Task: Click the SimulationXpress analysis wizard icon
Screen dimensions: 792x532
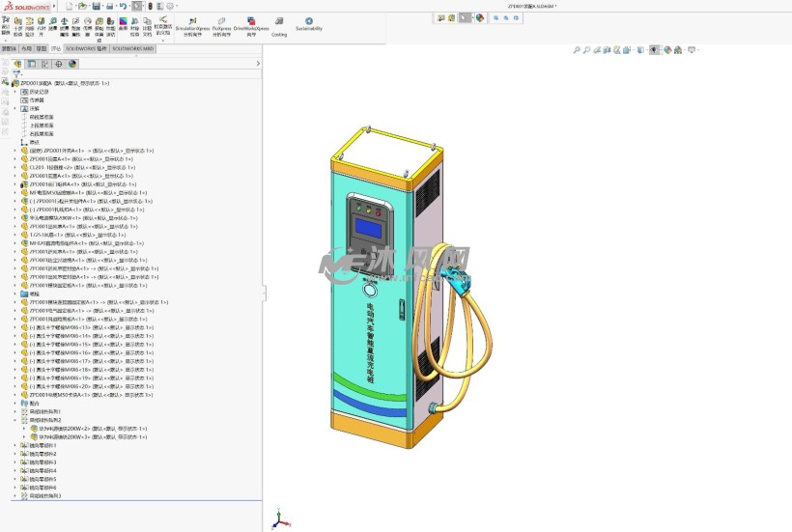Action: (191, 20)
